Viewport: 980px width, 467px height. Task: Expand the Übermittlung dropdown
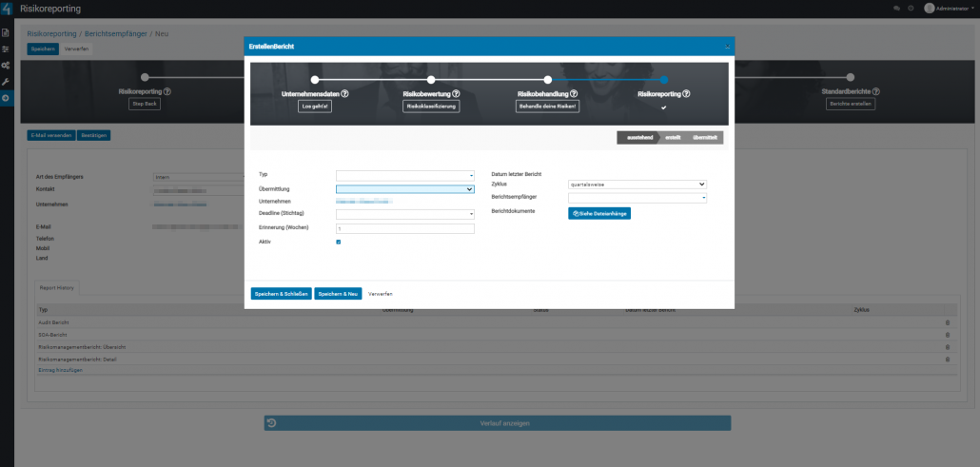[404, 189]
